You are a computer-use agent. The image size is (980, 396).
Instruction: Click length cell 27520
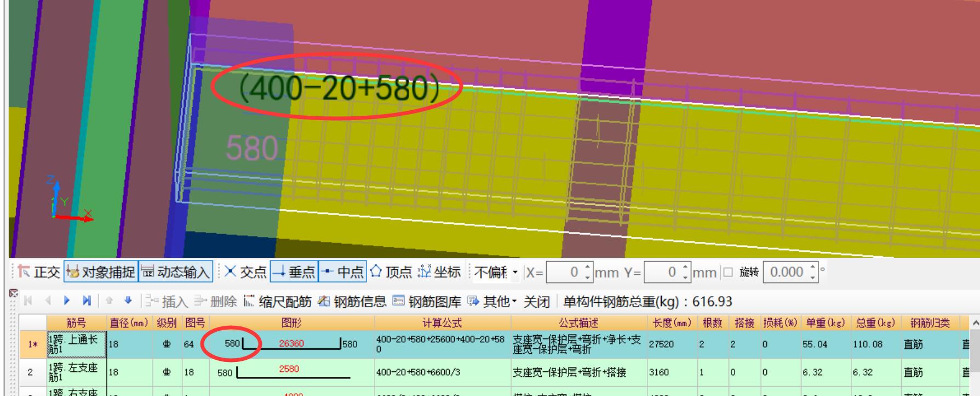[672, 344]
